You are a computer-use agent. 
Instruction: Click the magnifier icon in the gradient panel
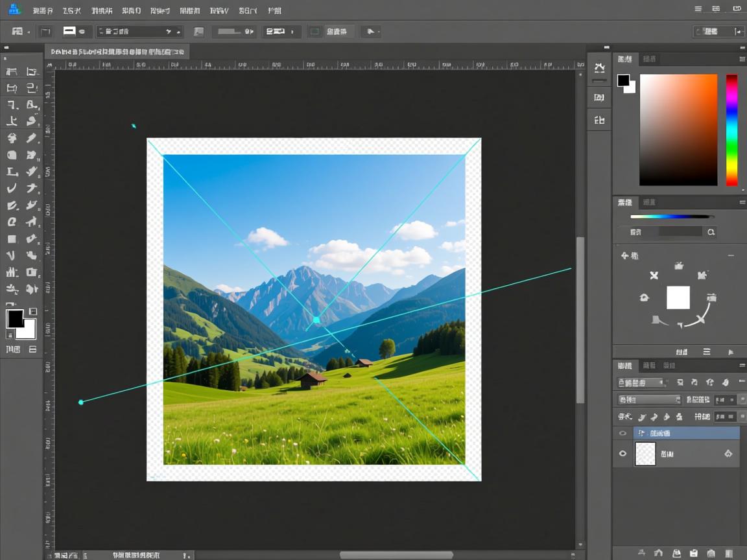click(x=711, y=232)
